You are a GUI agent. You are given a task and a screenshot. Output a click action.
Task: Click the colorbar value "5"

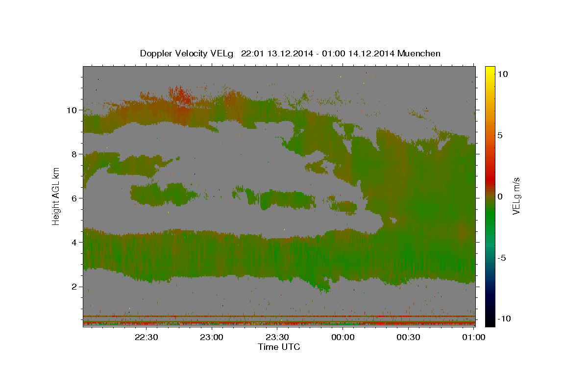point(500,135)
